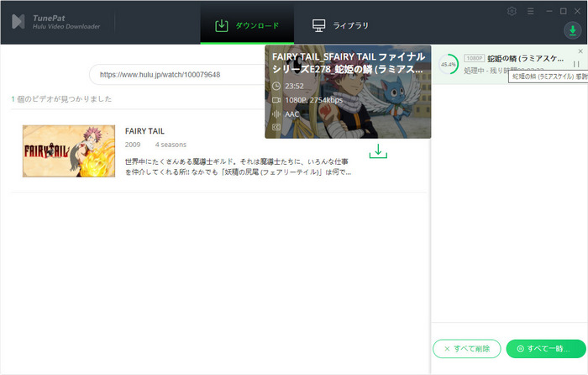Open settings gear icon

pyautogui.click(x=512, y=11)
